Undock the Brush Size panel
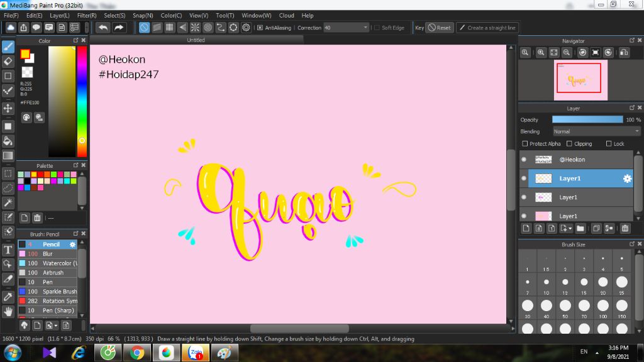Screen dimensions: 644x362 631,244
